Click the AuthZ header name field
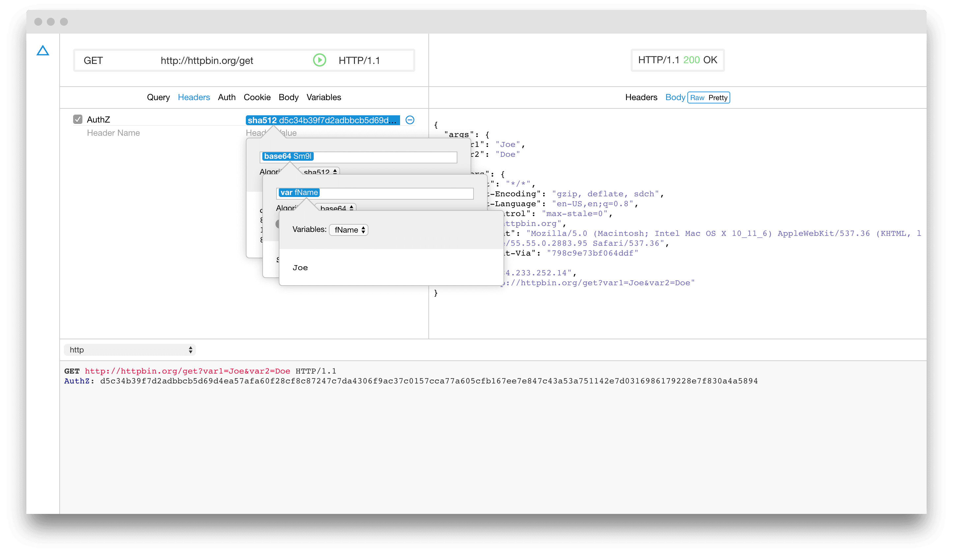953x560 pixels. tap(98, 120)
